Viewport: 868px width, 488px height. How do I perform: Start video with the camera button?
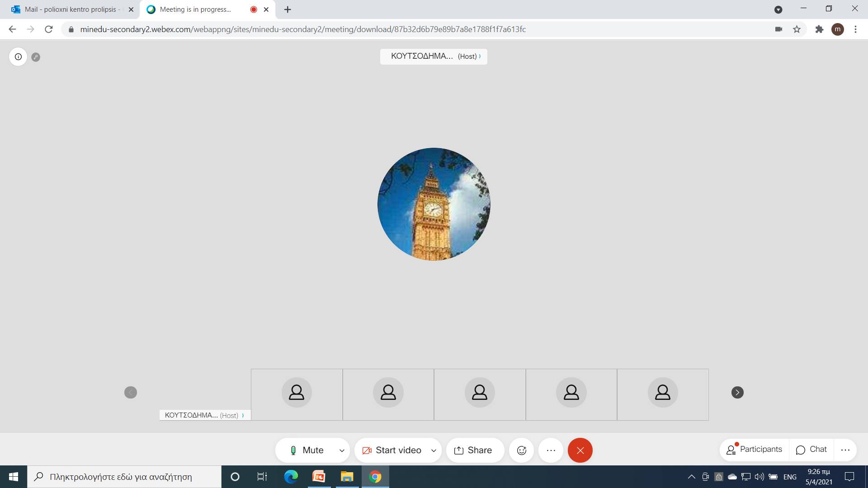click(392, 450)
